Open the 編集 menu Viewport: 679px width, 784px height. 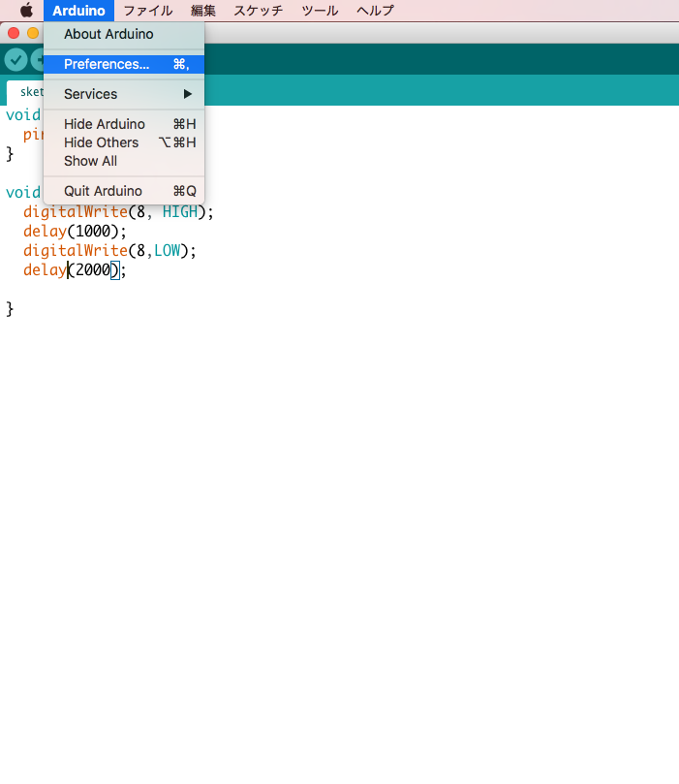coord(202,11)
